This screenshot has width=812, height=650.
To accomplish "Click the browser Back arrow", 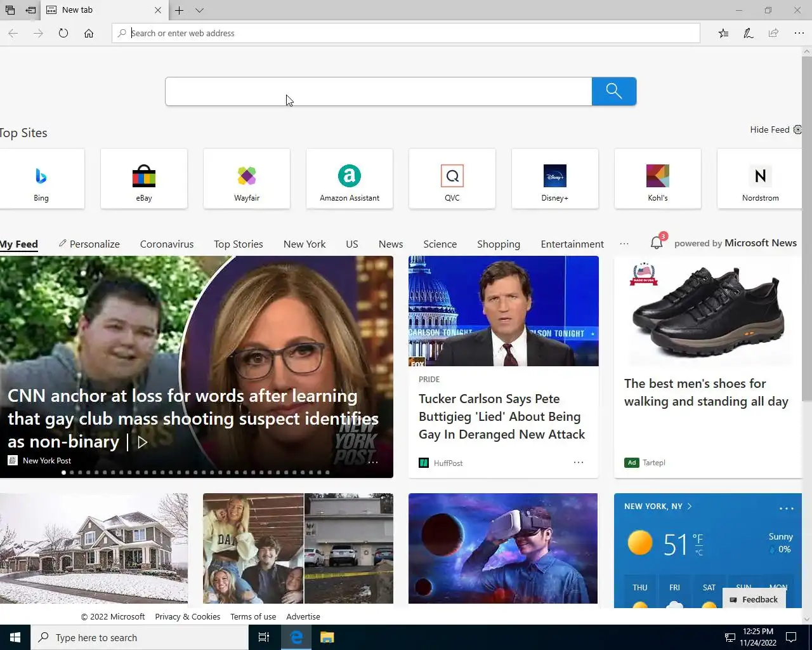I will [x=13, y=33].
